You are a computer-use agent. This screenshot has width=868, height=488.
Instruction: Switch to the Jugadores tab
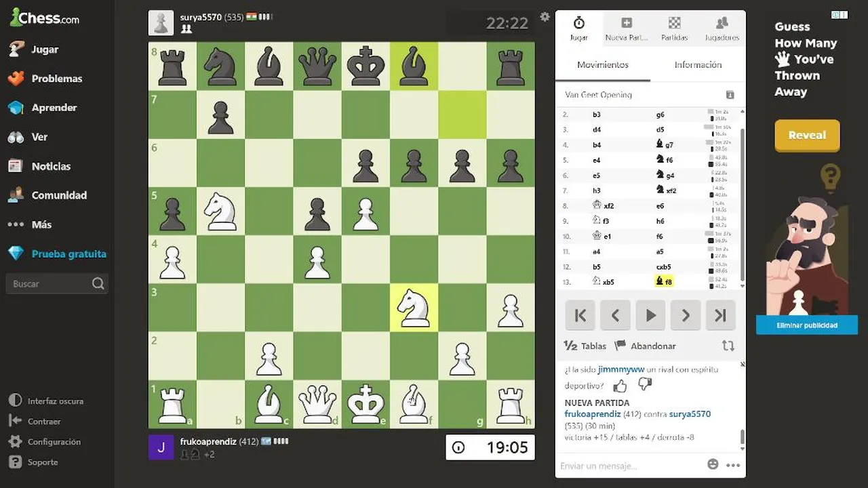coord(722,29)
